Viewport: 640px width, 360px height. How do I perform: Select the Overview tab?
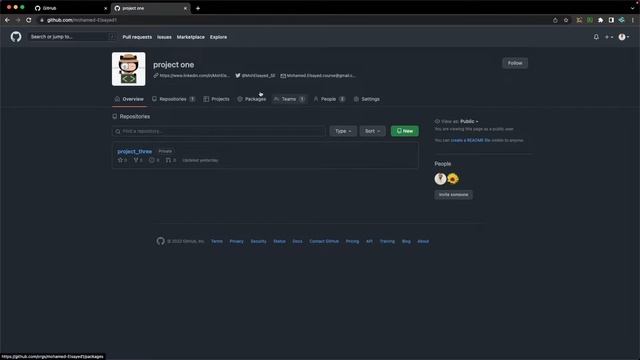(x=129, y=99)
